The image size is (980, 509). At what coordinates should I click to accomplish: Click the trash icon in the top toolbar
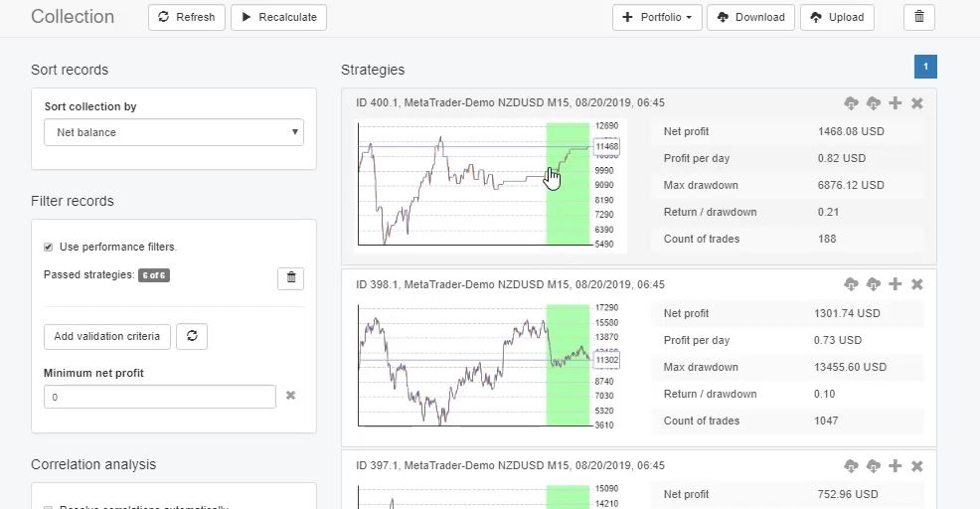918,17
